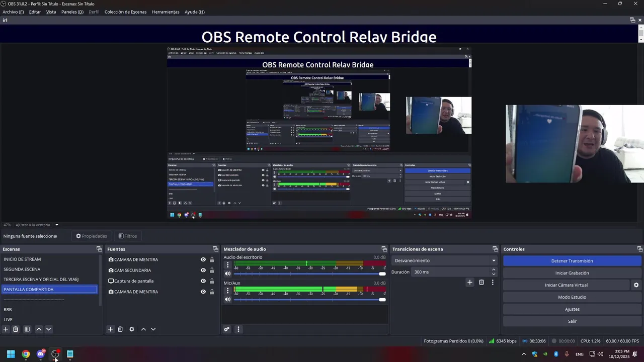Viewport: 644px width, 362px height.
Task: Add a scene transition with plus icon
Action: click(x=470, y=283)
